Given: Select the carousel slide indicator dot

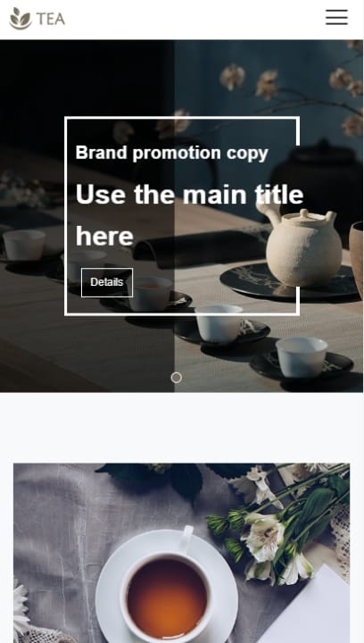Looking at the screenshot, I should point(176,378).
